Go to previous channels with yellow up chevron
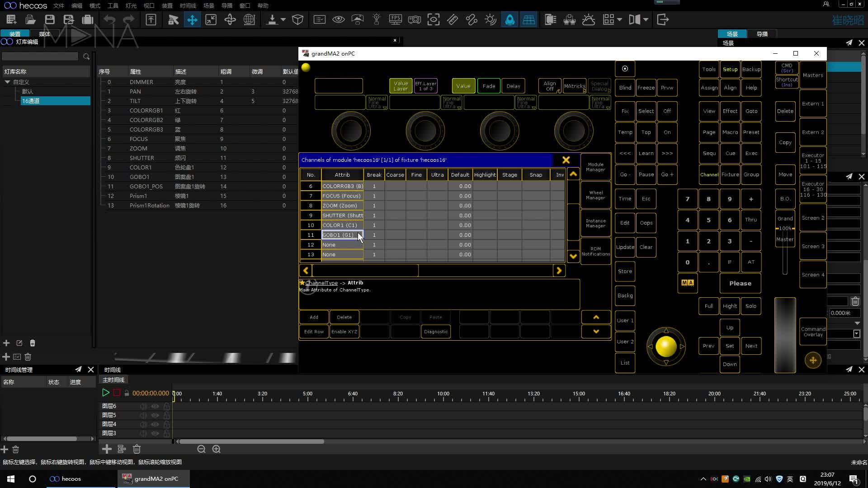The width and height of the screenshot is (868, 488). [x=573, y=174]
